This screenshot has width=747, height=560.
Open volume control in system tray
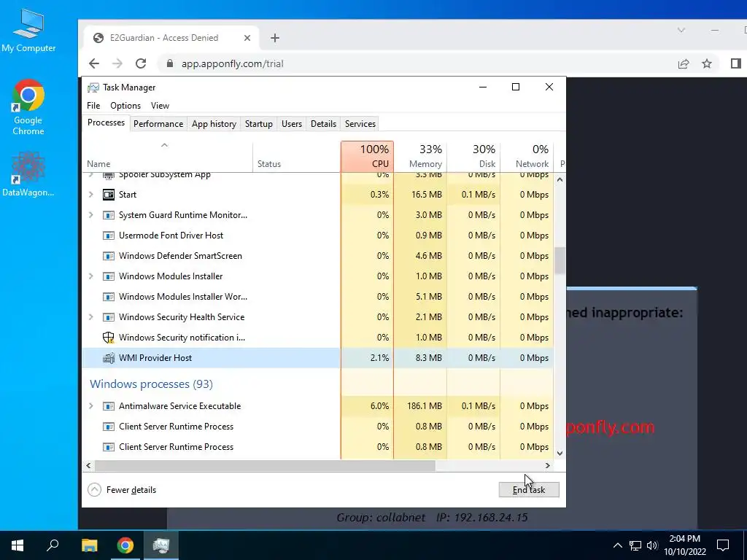(x=652, y=545)
